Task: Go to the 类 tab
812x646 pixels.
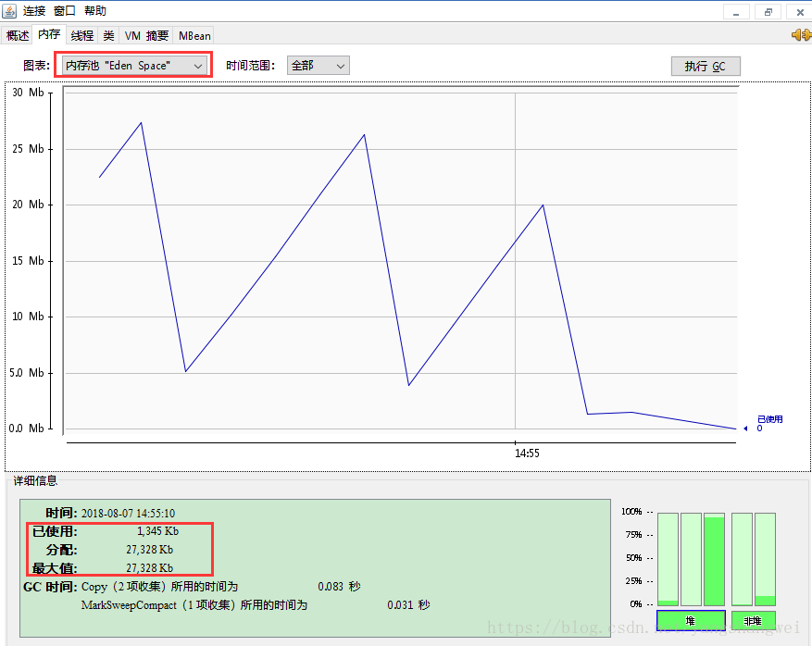Action: pos(108,35)
